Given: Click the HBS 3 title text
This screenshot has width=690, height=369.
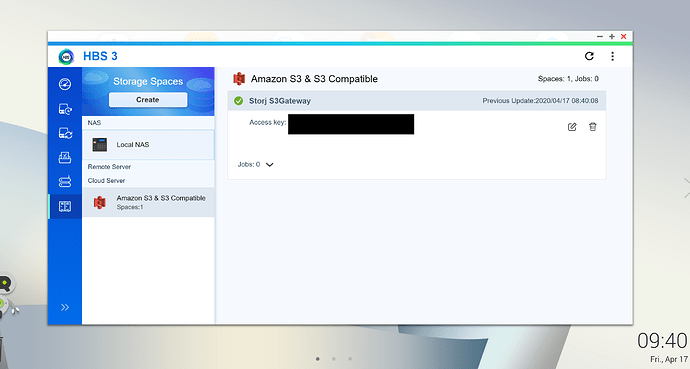Looking at the screenshot, I should click(100, 56).
